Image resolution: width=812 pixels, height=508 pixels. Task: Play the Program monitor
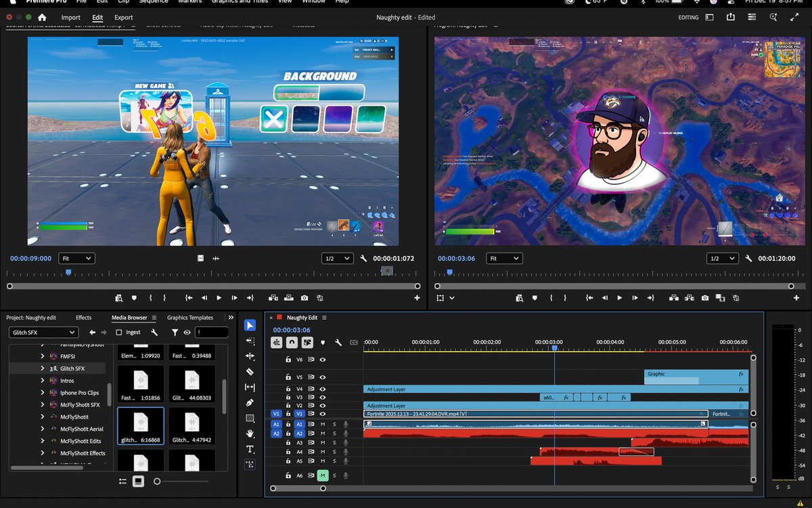619,298
